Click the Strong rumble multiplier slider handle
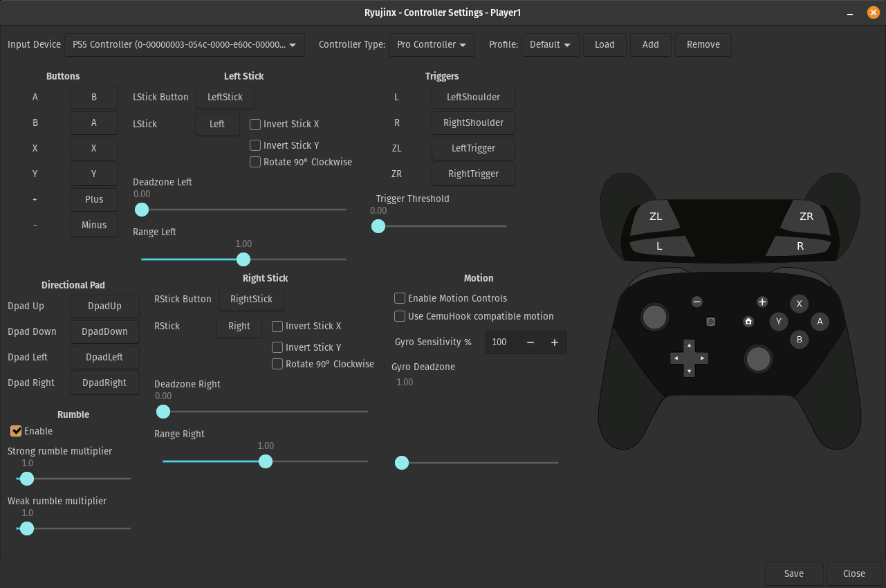This screenshot has height=588, width=886. point(27,479)
